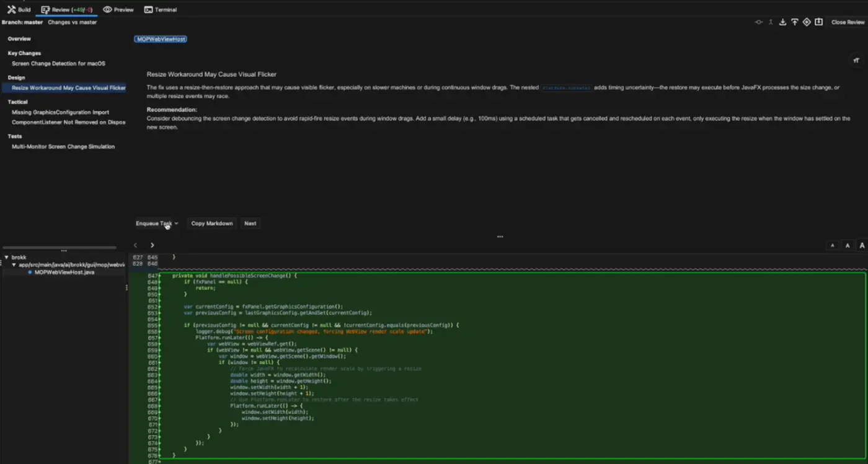Select the MOPWebViewHost file chip
The image size is (868, 464).
coord(161,39)
